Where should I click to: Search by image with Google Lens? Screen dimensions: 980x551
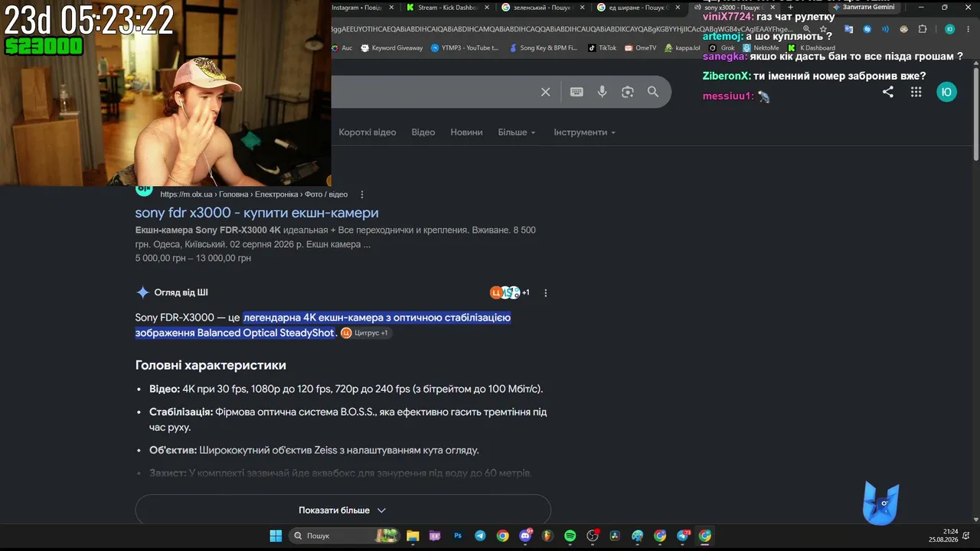click(628, 92)
